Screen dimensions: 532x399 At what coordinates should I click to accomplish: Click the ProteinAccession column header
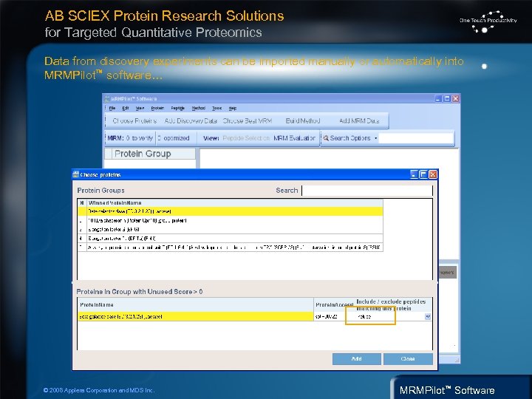coord(334,304)
